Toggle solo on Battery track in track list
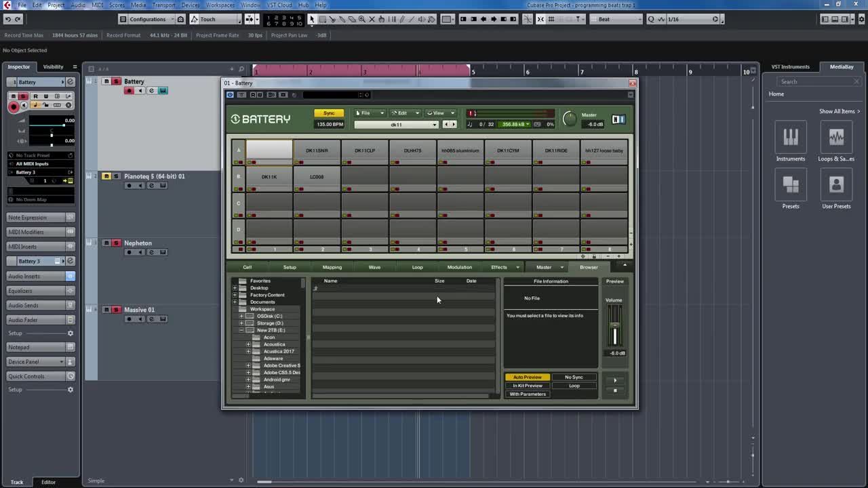The image size is (868, 488). 116,81
